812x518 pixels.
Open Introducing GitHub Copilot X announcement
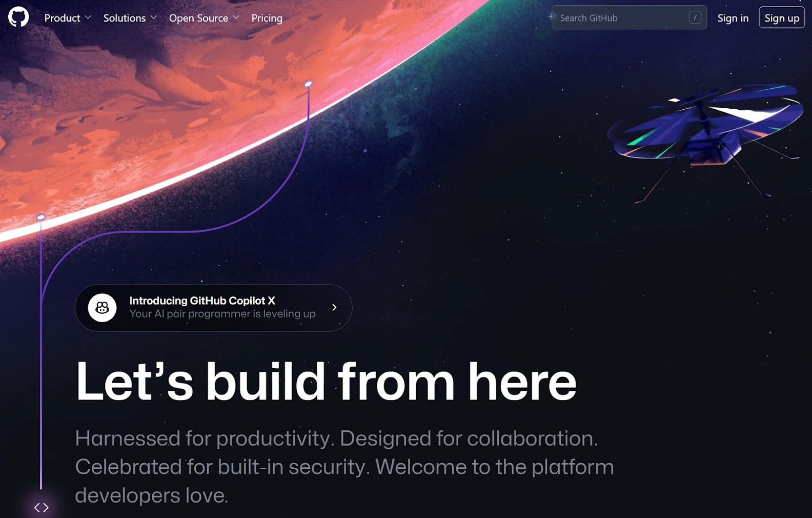click(213, 308)
